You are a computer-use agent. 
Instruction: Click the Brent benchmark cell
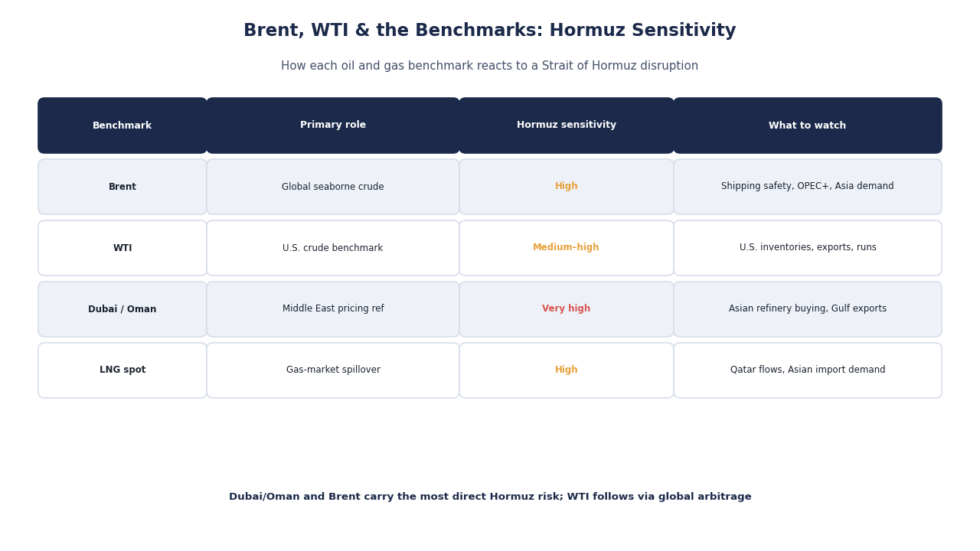(x=122, y=187)
